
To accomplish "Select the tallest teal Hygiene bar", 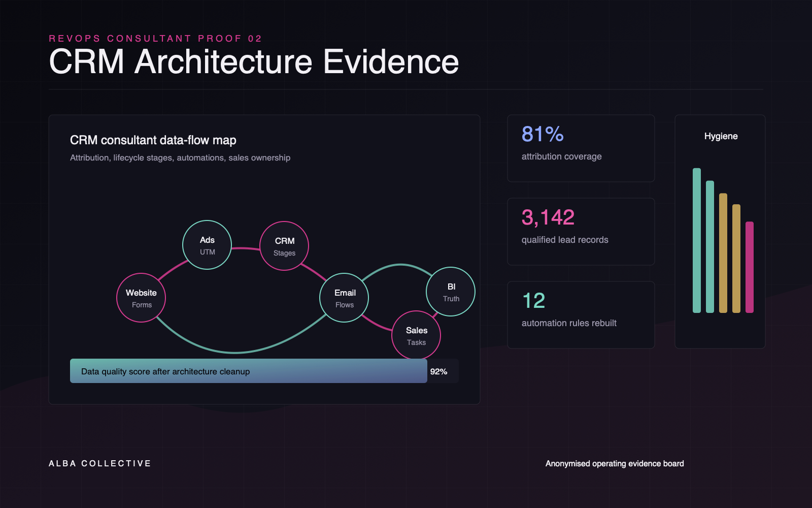I will tap(697, 240).
